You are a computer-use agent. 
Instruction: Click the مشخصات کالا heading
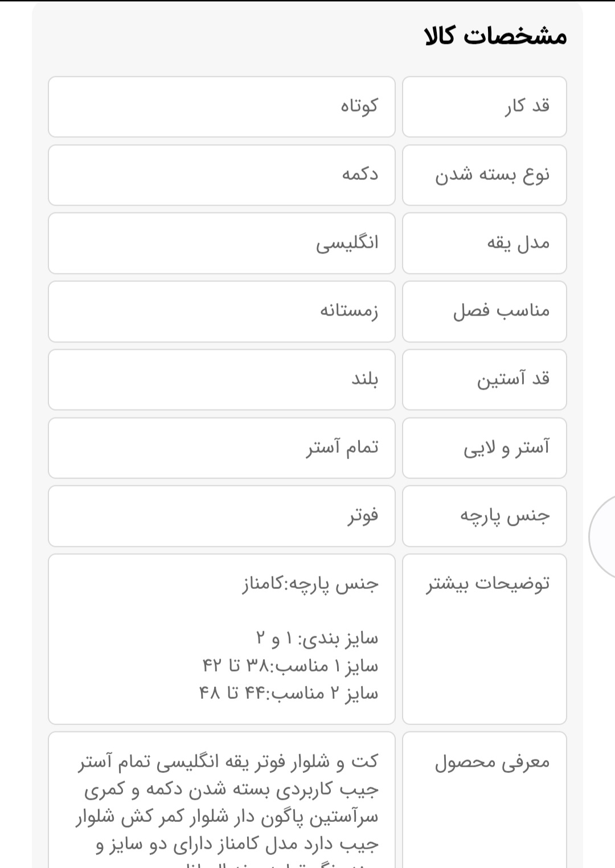tap(495, 36)
